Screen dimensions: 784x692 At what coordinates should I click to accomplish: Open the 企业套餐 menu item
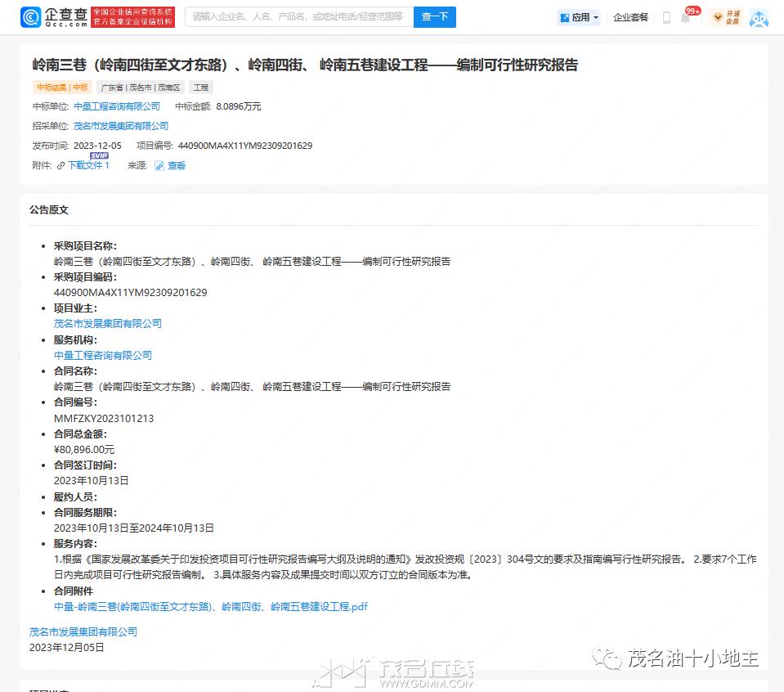[630, 17]
